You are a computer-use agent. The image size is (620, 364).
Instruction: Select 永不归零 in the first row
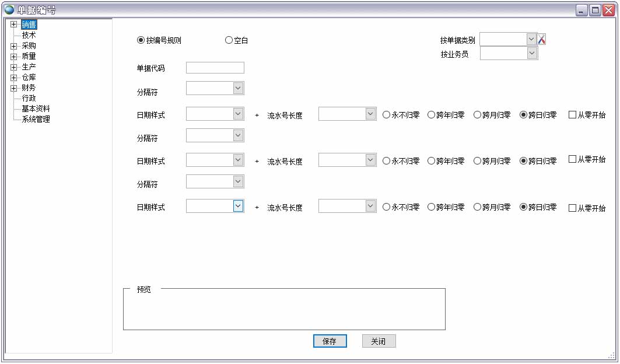tap(386, 114)
